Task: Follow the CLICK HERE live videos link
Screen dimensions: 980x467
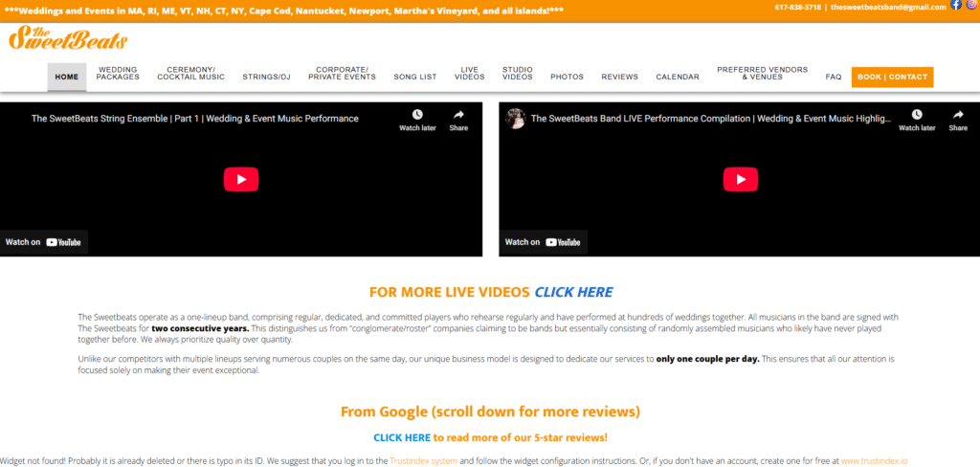Action: pyautogui.click(x=573, y=292)
